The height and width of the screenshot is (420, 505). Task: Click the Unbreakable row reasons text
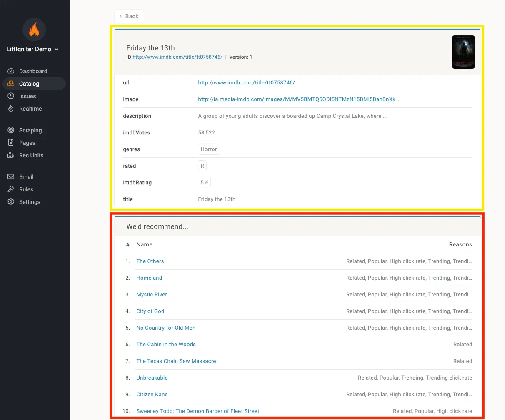coord(415,378)
